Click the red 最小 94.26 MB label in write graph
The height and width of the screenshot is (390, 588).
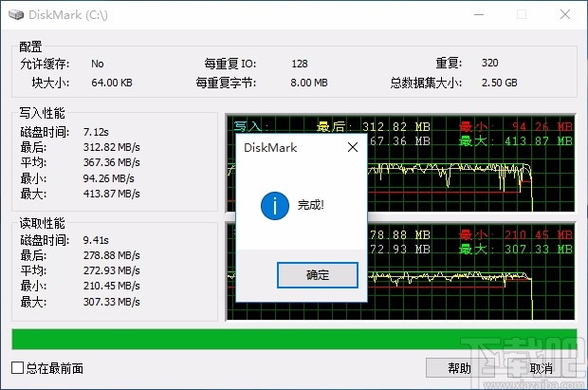(516, 126)
